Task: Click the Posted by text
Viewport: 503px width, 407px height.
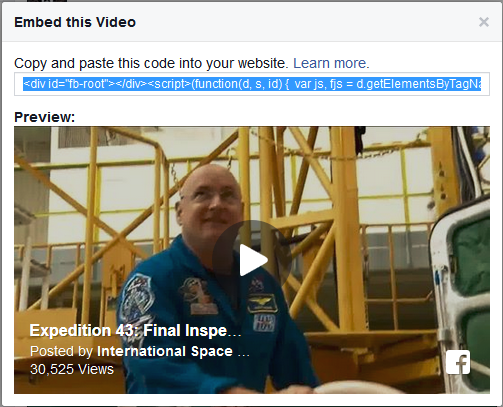Action: (x=61, y=352)
